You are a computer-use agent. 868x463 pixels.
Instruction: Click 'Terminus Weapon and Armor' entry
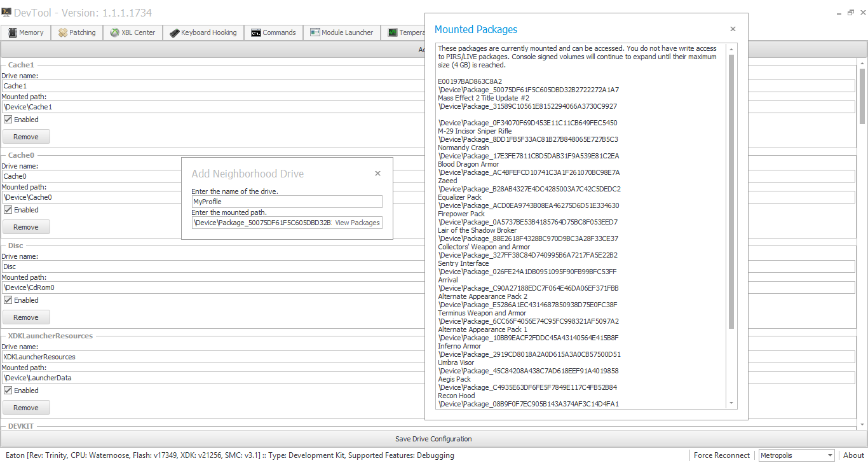(x=482, y=313)
